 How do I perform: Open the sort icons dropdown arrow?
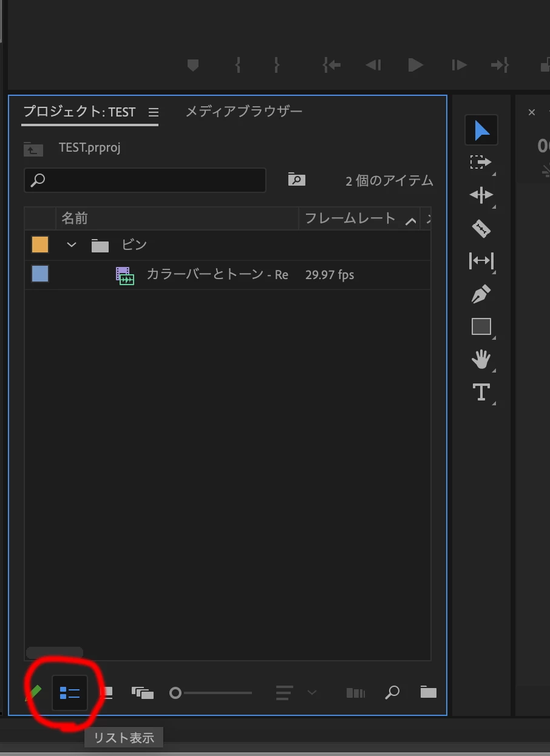pyautogui.click(x=311, y=692)
